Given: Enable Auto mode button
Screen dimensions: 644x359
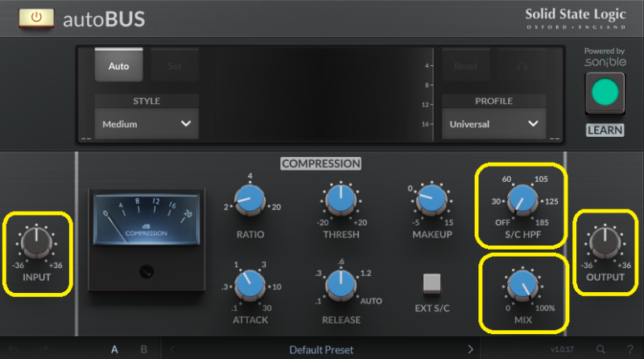Looking at the screenshot, I should pos(118,65).
